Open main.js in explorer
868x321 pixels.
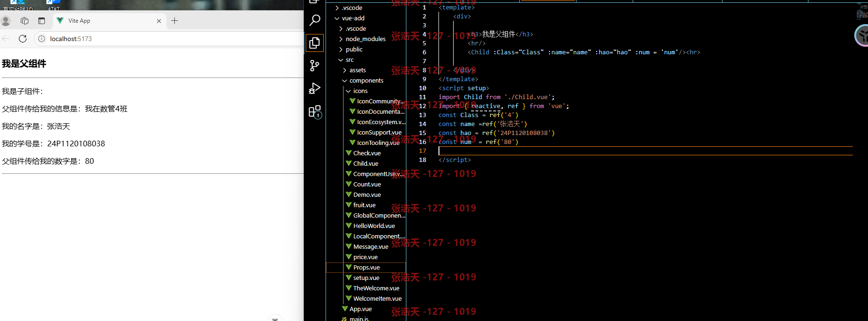[355, 319]
